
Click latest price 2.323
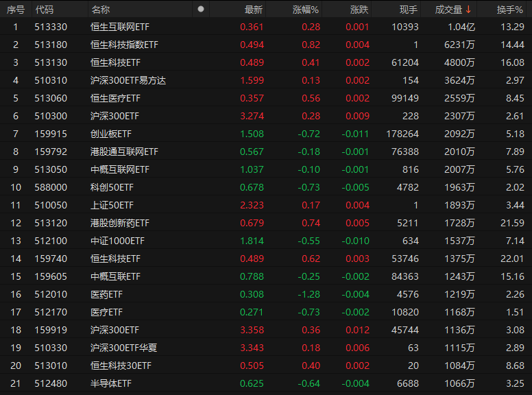(x=252, y=205)
